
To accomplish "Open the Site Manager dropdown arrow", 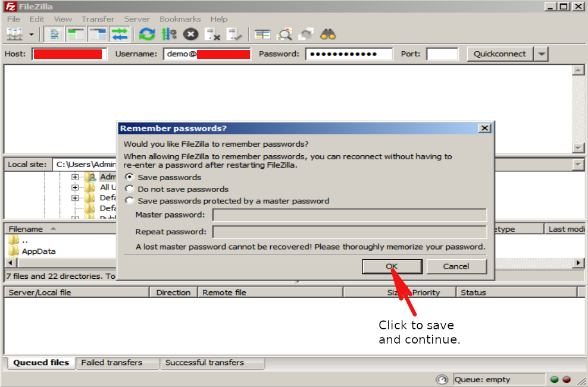I will pyautogui.click(x=32, y=34).
